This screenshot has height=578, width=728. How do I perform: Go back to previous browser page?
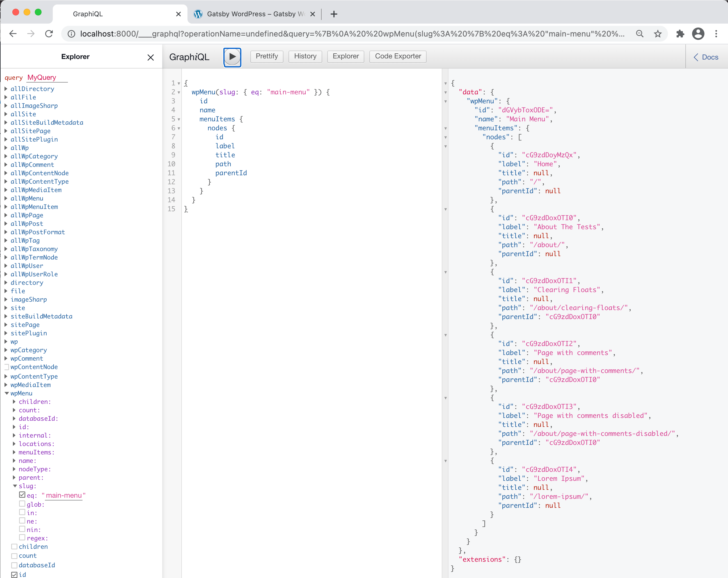(x=13, y=33)
